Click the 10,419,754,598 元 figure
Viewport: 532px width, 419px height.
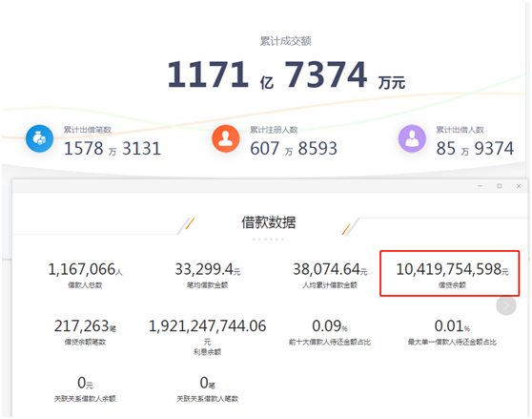[x=452, y=269]
